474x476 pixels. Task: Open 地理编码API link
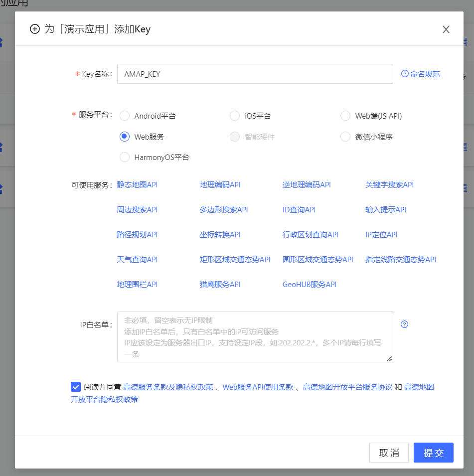pos(220,184)
